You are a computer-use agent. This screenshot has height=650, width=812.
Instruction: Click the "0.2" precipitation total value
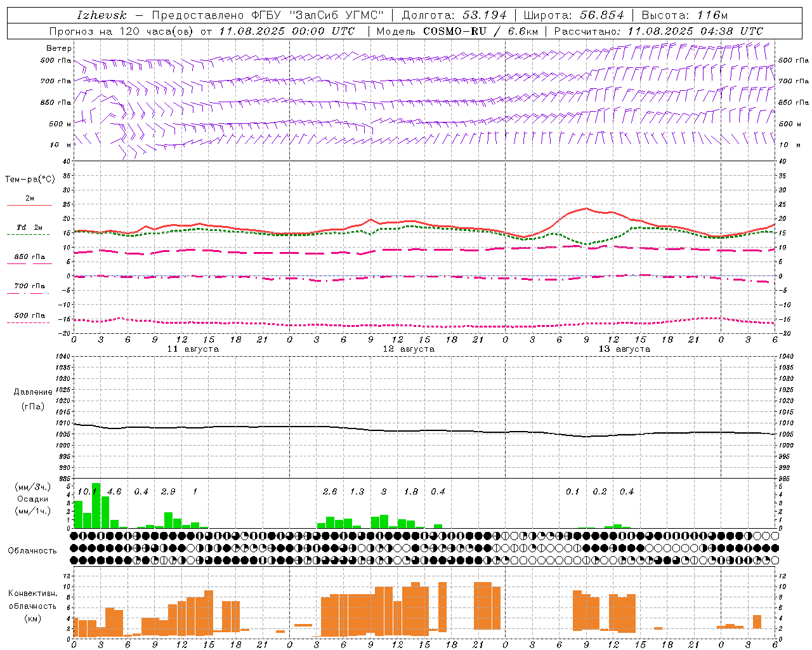click(x=599, y=491)
